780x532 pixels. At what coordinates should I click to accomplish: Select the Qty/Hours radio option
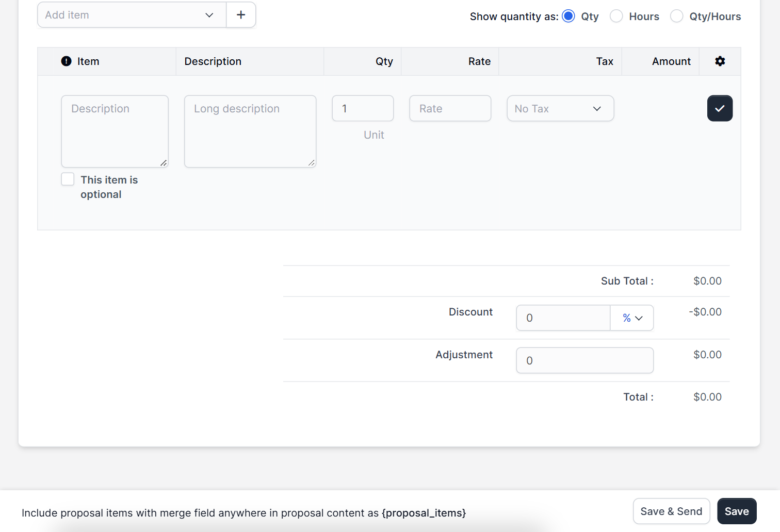pos(676,16)
